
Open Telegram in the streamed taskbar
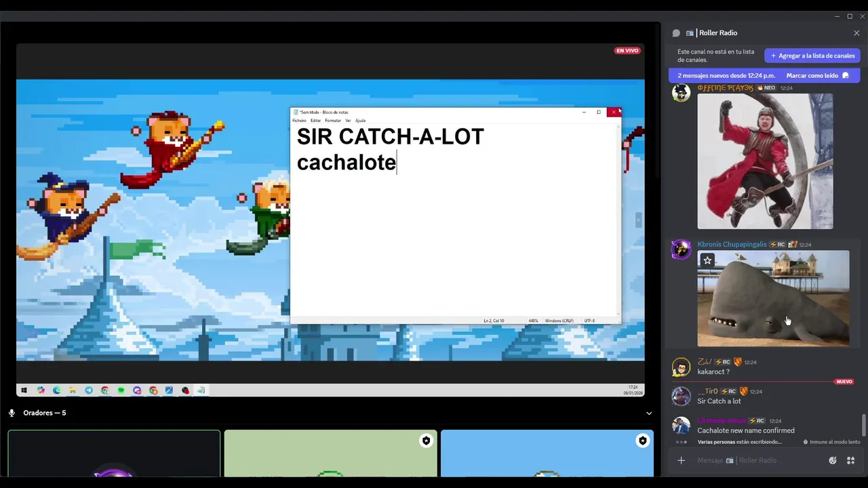tap(89, 390)
